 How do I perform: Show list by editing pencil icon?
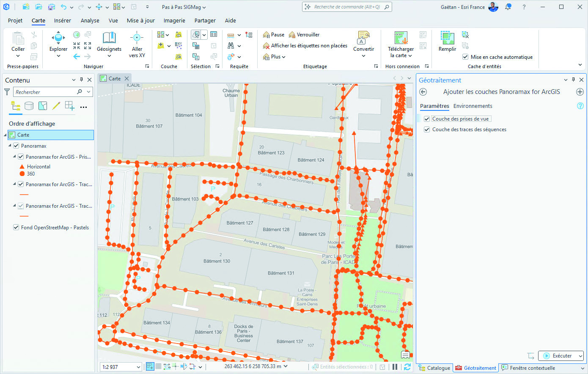(56, 106)
